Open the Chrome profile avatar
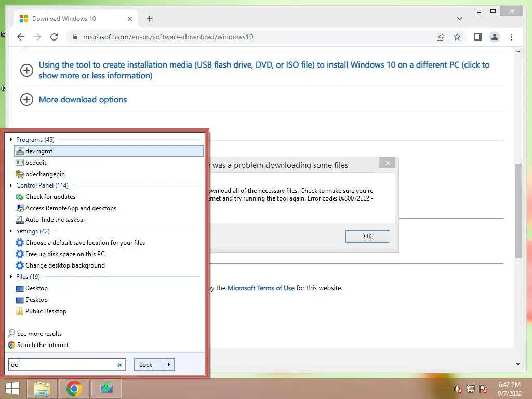This screenshot has width=532, height=399. pos(495,37)
